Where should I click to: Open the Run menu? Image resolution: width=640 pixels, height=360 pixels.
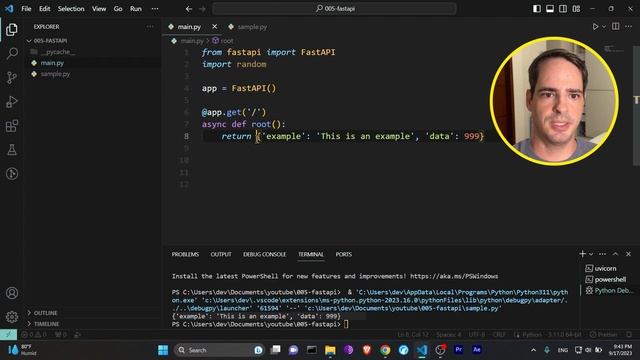[x=136, y=9]
